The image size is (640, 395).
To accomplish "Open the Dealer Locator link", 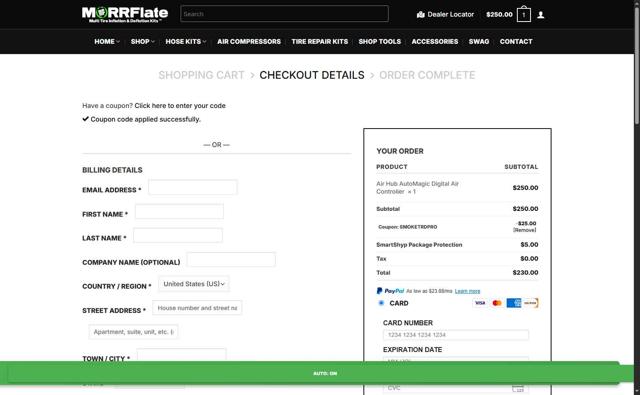I will [445, 14].
